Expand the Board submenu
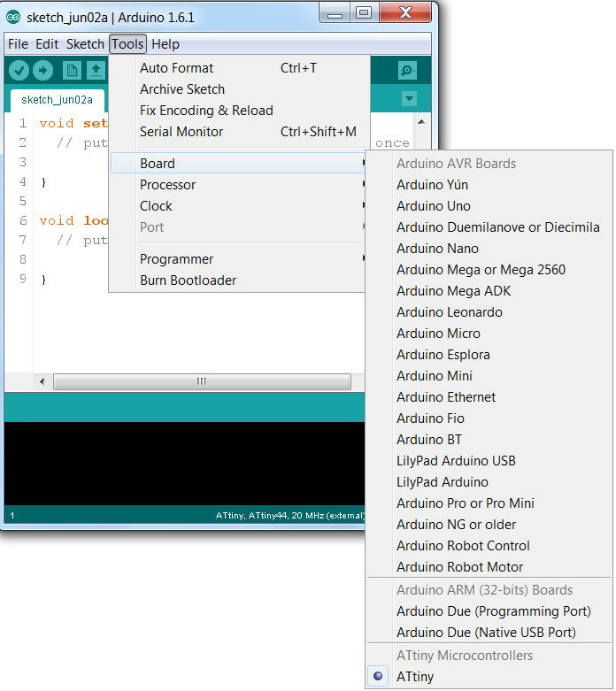 pos(238,163)
